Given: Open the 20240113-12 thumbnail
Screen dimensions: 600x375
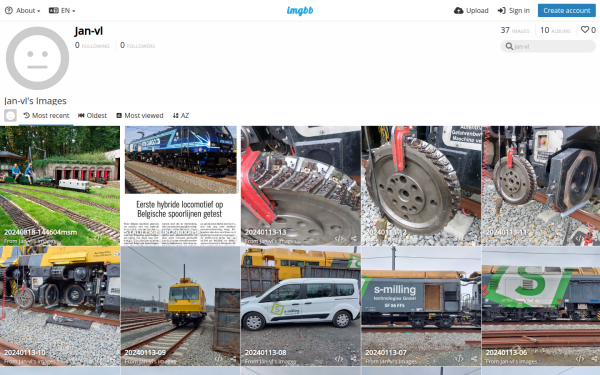Looking at the screenshot, I should (x=421, y=186).
